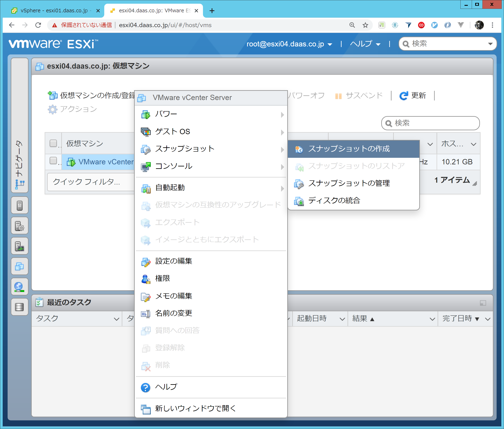
Task: Open the Host sidebar icon
Action: point(20,206)
